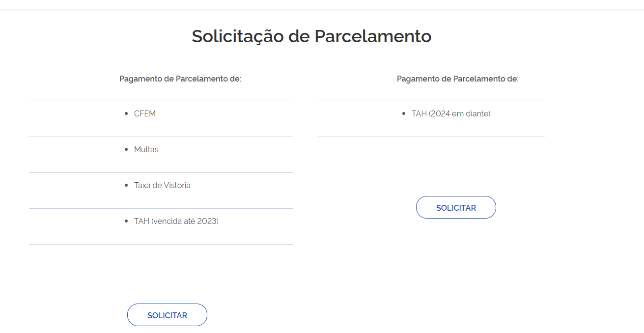Click the row containing Multas
Viewport: 644px width, 333px height.
click(161, 154)
